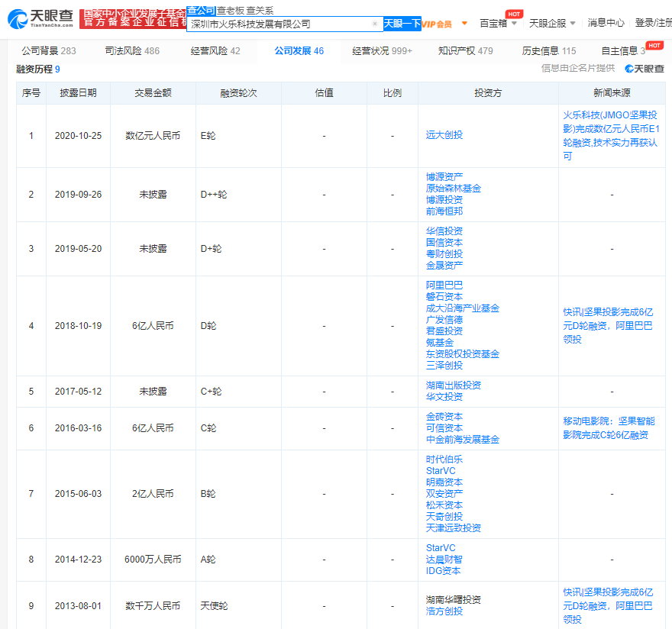Click the 国家中小企业发展子基金 banner
Viewport: 672px width, 629px height.
coord(133,19)
